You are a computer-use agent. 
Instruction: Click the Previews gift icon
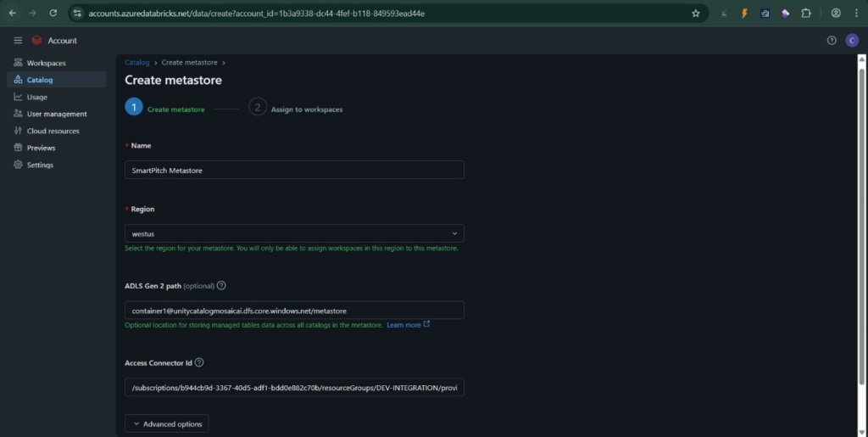18,148
